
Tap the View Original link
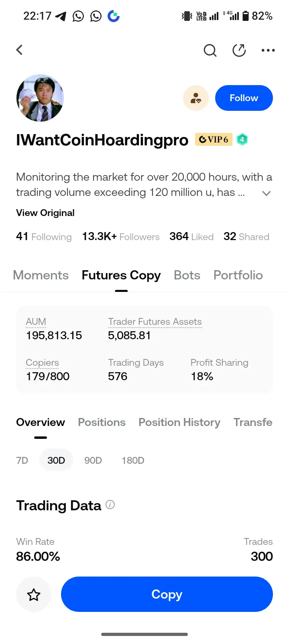tap(45, 213)
